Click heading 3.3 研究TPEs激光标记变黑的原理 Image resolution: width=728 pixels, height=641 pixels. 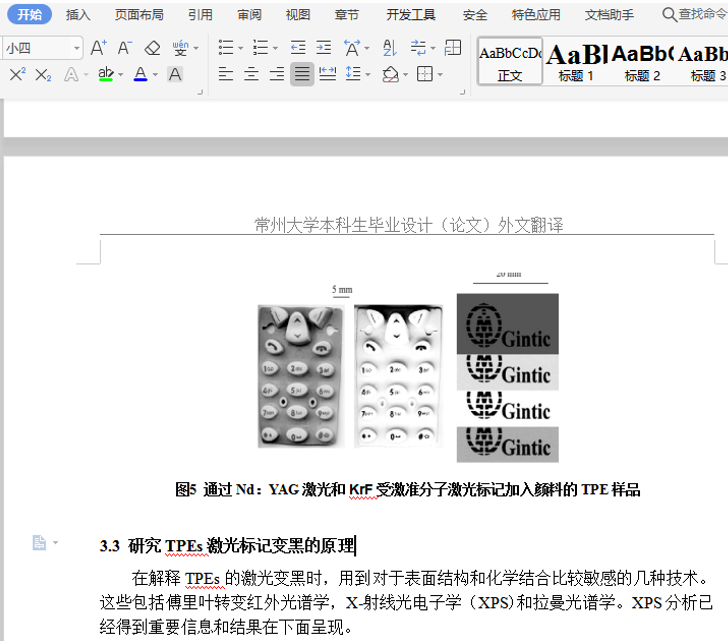point(227,545)
